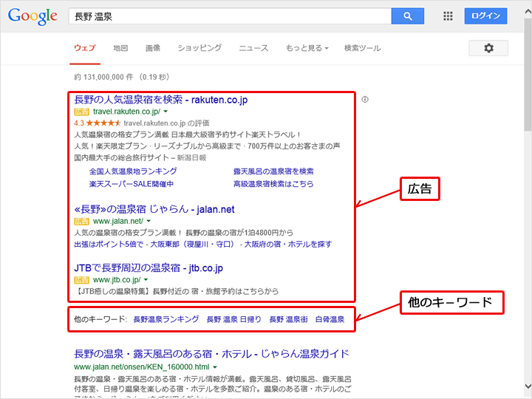
Task: Click related keyword 長野温泉ランキング
Action: pos(166,319)
